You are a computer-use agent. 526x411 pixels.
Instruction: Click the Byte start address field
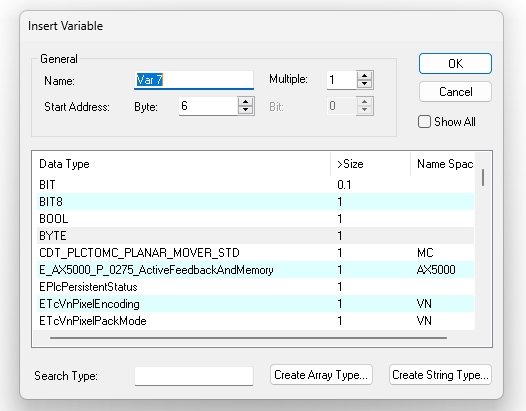(x=208, y=106)
